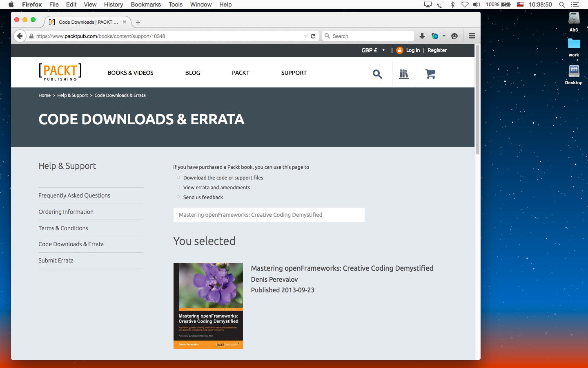Open the BOOKS & VIDEOS nav item
Image resolution: width=588 pixels, height=368 pixels.
[x=131, y=73]
